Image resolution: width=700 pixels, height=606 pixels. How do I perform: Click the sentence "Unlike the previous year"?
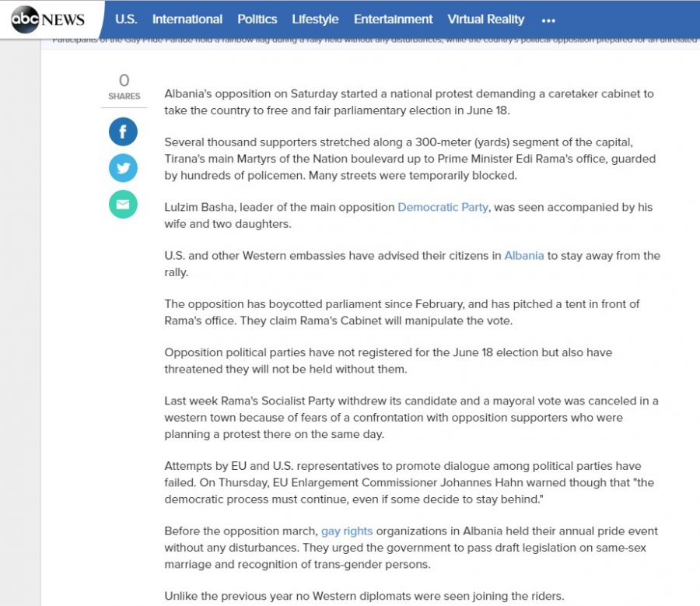pyautogui.click(x=363, y=597)
